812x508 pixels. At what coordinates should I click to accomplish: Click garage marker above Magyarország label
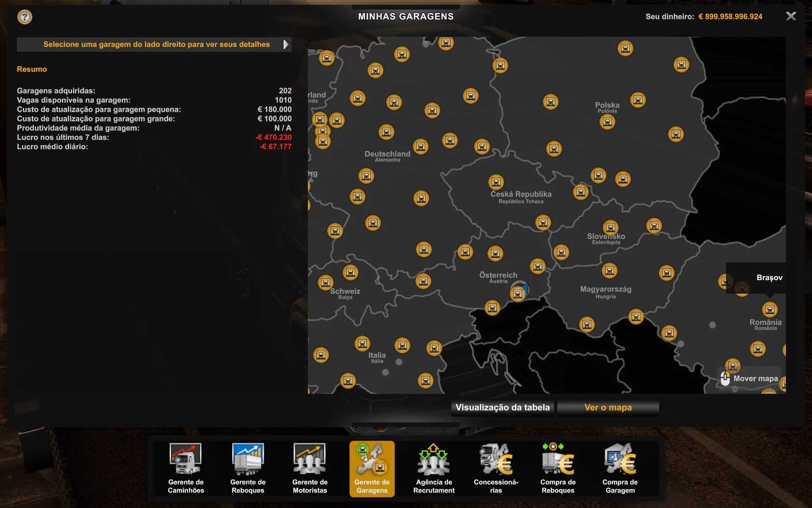(609, 271)
